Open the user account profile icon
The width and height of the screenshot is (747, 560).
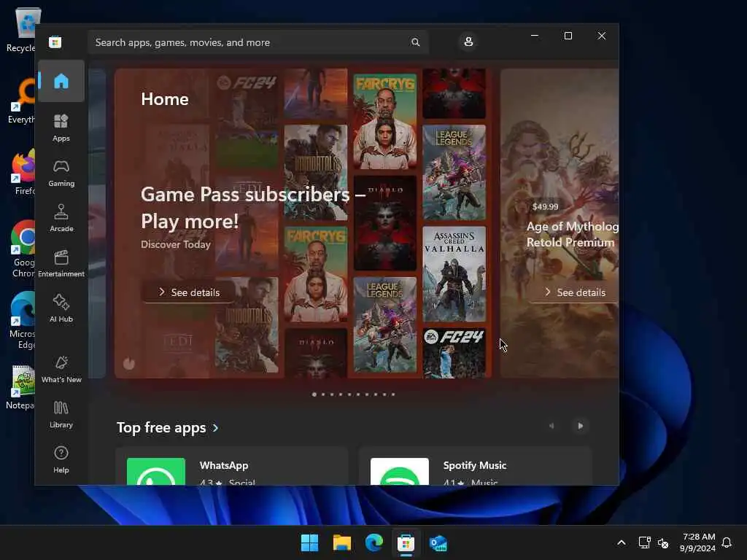click(x=468, y=42)
